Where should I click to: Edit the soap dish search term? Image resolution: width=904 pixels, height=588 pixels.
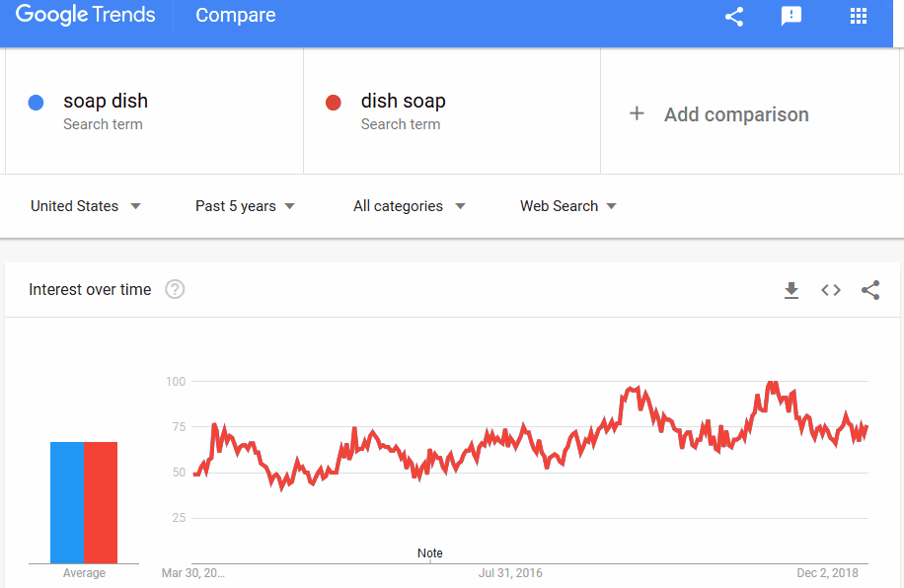[106, 101]
